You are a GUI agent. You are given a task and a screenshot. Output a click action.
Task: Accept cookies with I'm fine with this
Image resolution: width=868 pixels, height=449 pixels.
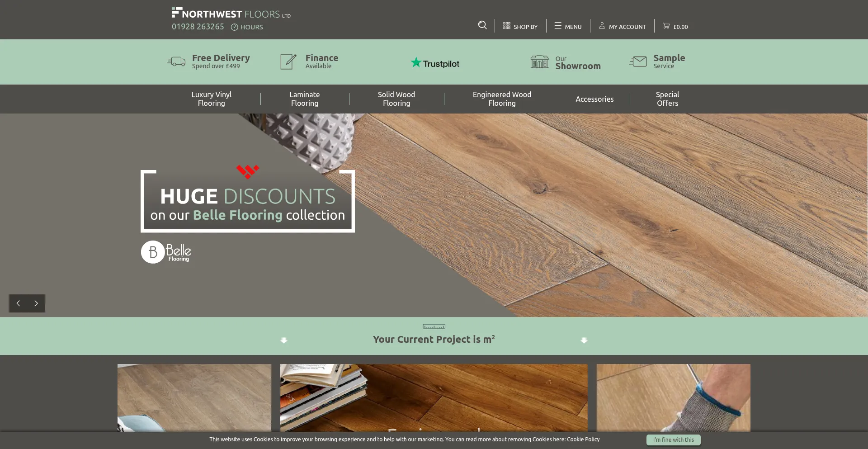pos(673,440)
